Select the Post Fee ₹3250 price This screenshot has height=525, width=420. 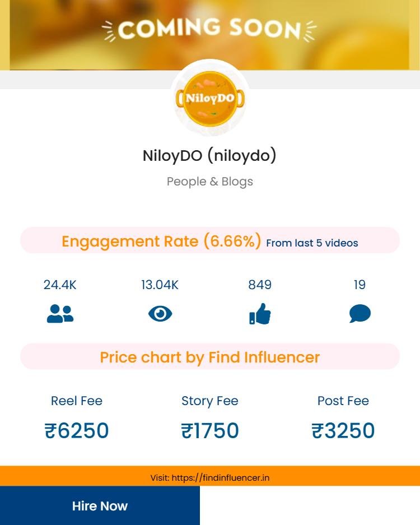pyautogui.click(x=343, y=430)
